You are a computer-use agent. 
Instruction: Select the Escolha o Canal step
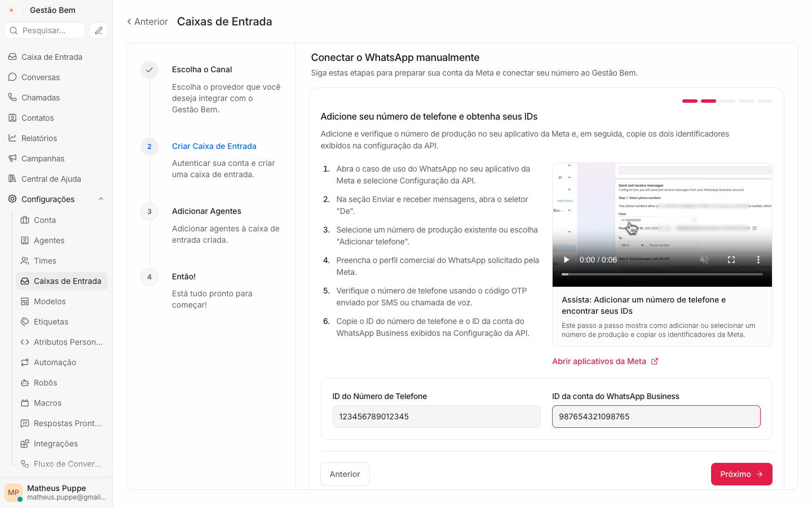[202, 69]
